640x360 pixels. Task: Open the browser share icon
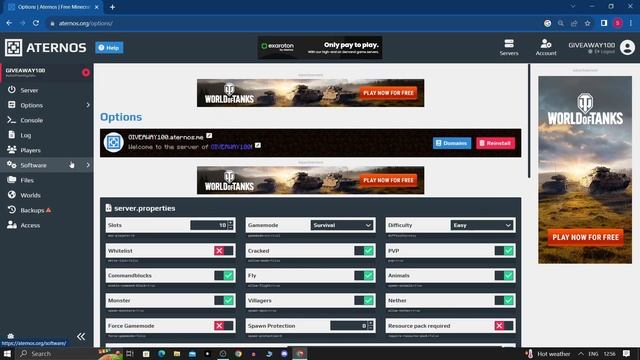tap(574, 23)
